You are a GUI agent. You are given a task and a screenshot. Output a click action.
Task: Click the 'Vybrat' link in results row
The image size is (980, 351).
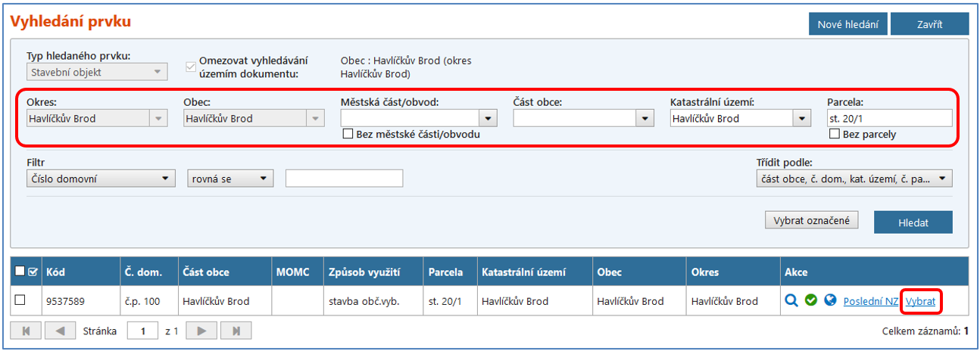pos(920,301)
